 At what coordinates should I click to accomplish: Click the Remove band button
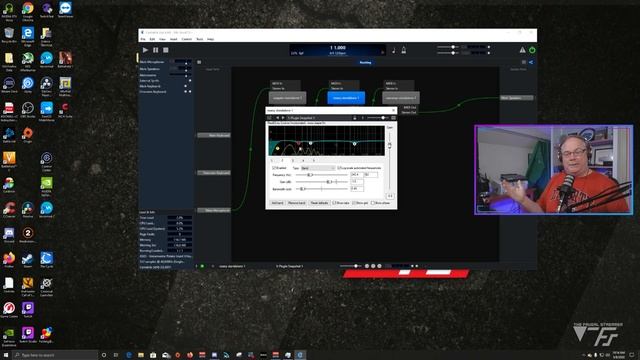pos(296,203)
